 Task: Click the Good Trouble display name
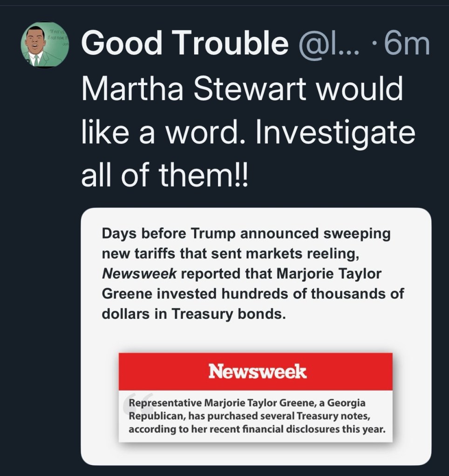(x=184, y=44)
